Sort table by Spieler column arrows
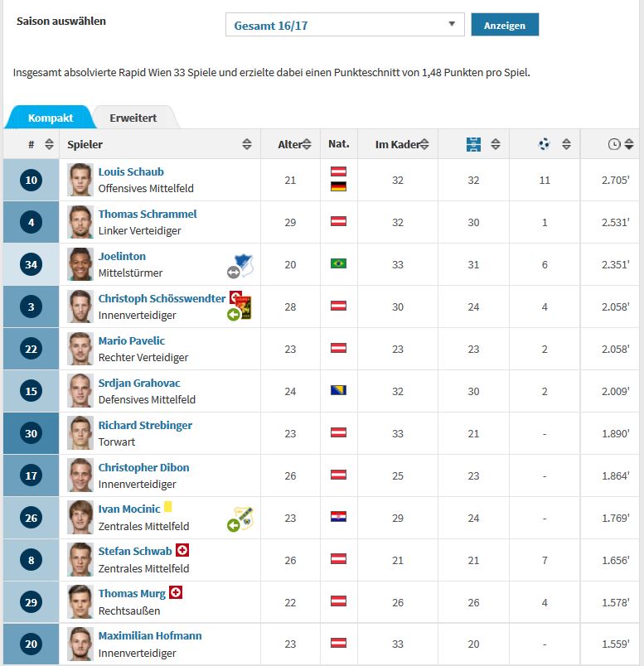This screenshot has height=666, width=644. (x=246, y=144)
